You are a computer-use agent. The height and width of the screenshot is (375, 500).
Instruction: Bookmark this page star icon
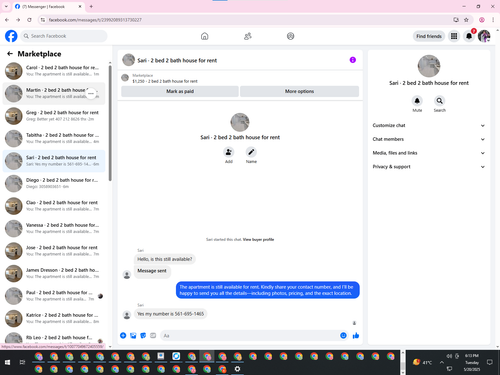(x=466, y=20)
